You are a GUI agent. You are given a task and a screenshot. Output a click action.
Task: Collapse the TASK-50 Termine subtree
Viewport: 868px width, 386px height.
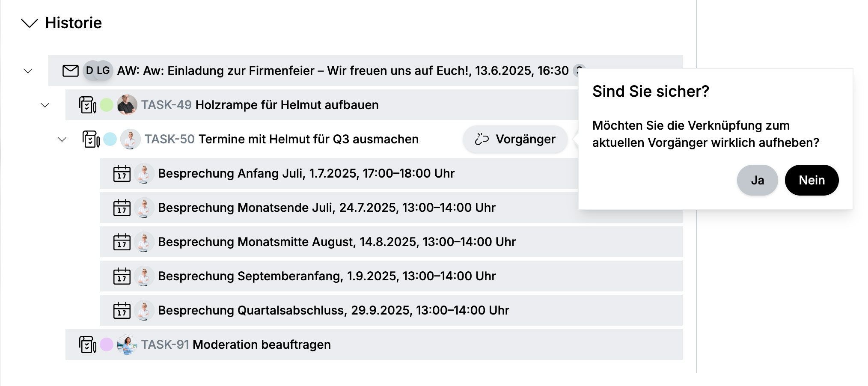(62, 139)
